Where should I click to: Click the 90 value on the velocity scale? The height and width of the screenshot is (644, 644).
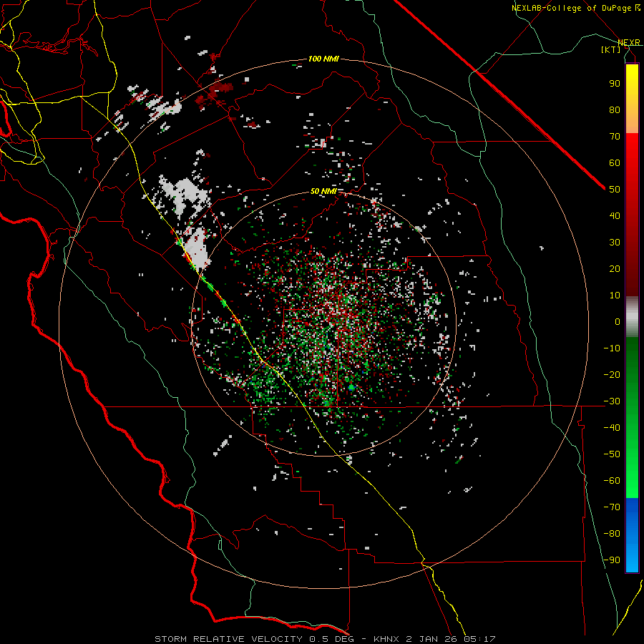615,84
